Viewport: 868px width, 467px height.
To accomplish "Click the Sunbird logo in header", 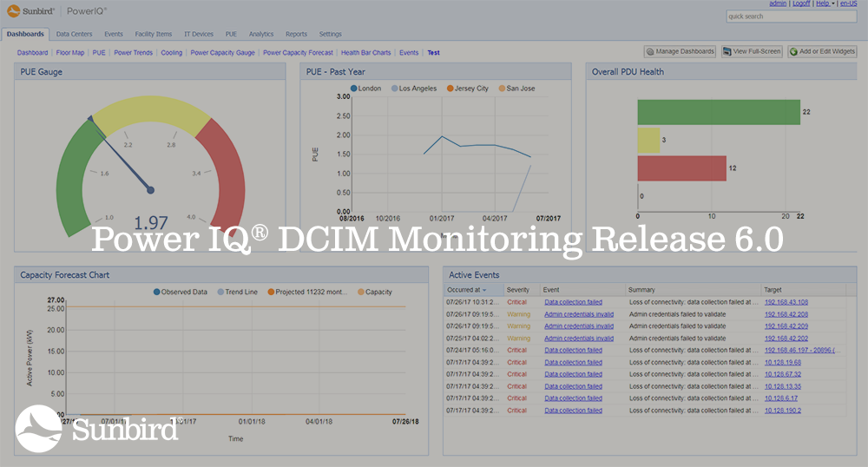I will click(x=31, y=11).
